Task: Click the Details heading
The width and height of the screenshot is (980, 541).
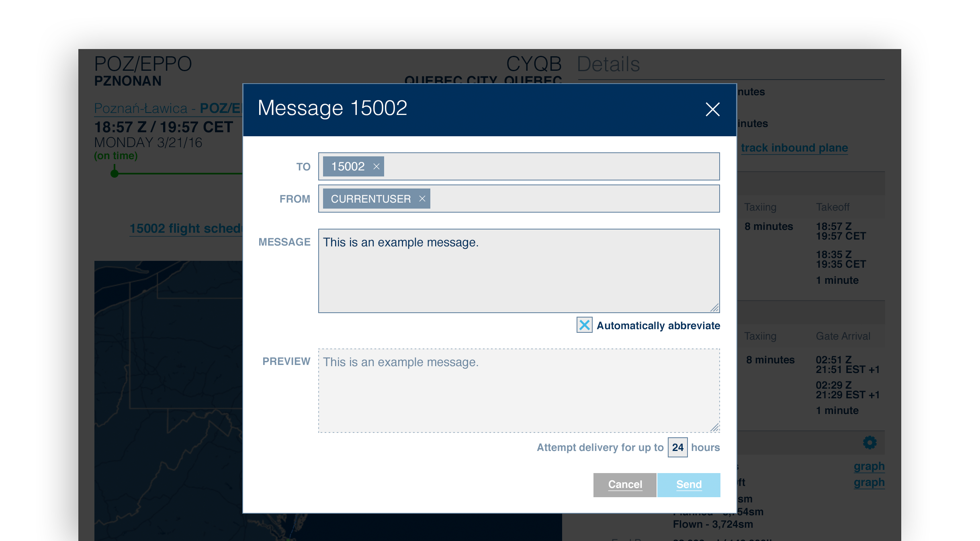Action: coord(608,64)
